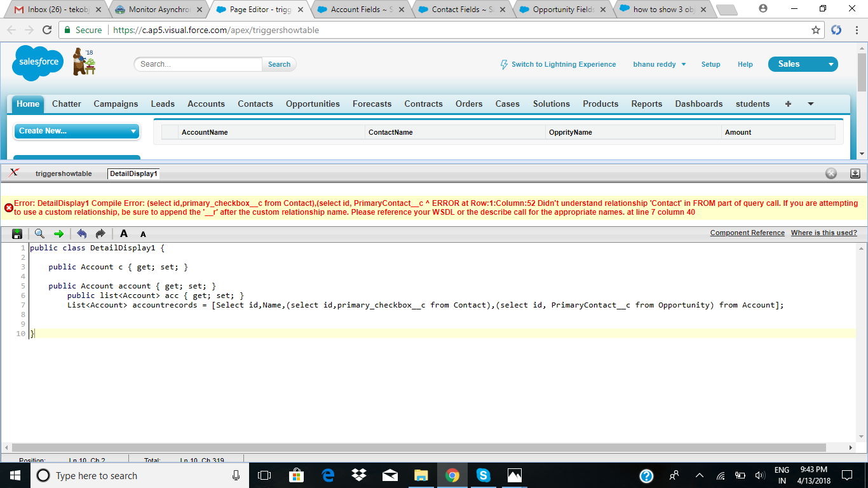Close the DetailDisplay1 editor with round X
Viewport: 868px width, 488px height.
tap(831, 173)
